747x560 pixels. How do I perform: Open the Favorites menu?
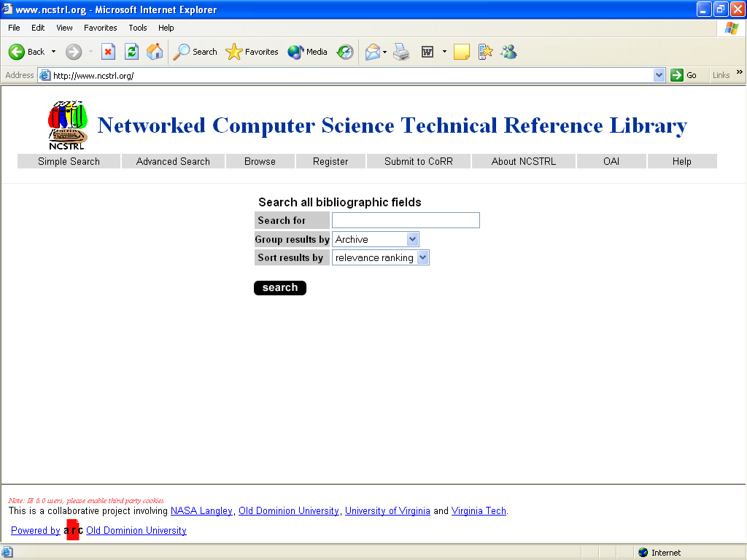(x=100, y=28)
